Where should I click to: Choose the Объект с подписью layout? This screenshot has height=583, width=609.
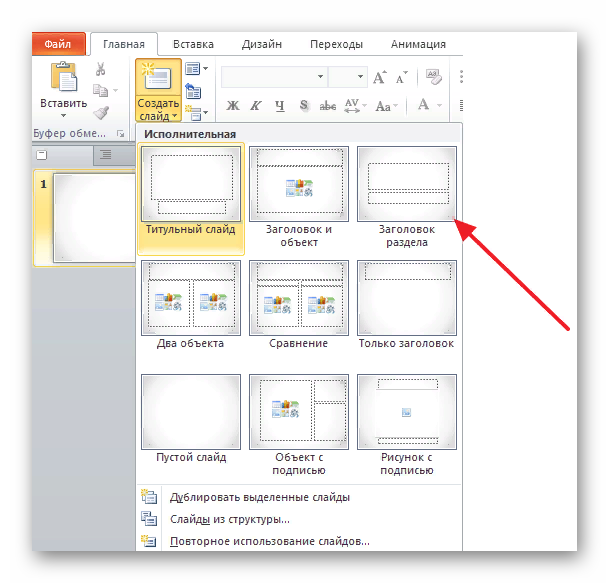(x=299, y=426)
